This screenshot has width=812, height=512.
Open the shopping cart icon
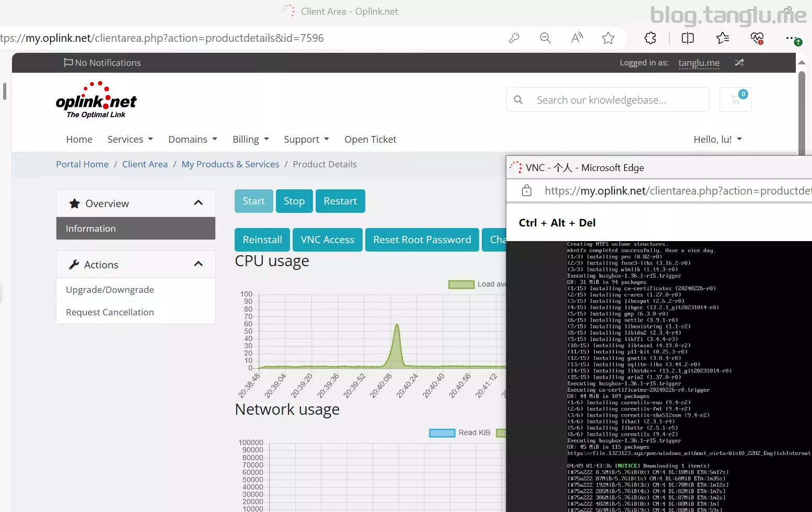coord(736,99)
